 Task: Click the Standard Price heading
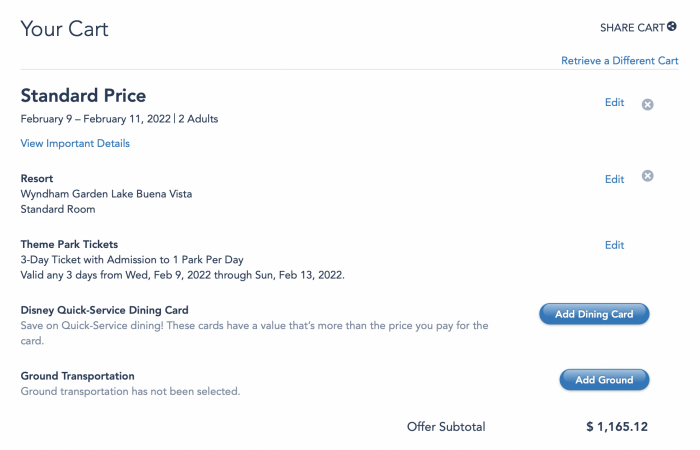click(x=83, y=96)
